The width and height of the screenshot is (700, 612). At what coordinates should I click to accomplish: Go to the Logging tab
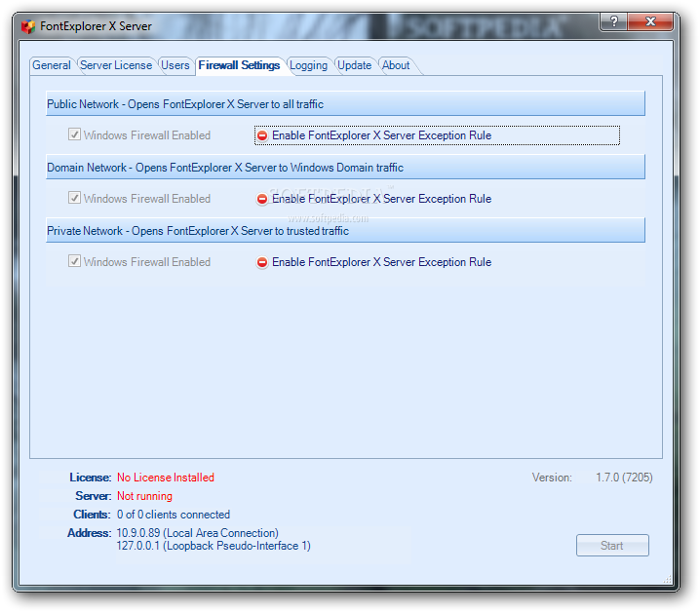[308, 65]
